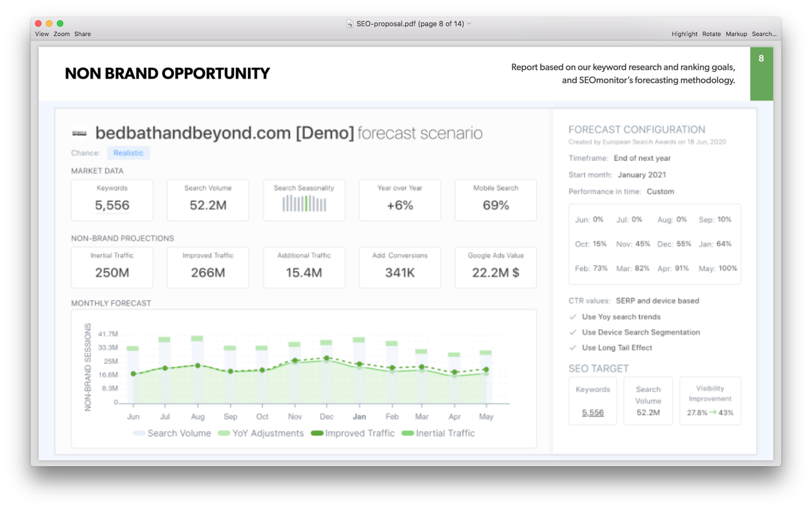Click the Google Ads Value 22.2M $ card

pos(496,268)
